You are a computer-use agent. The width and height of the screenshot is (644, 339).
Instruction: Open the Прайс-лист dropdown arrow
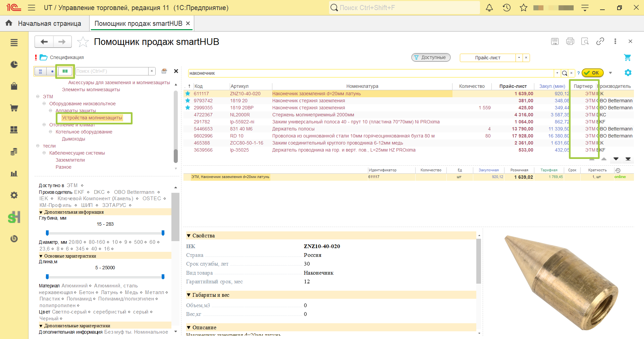[x=519, y=58]
